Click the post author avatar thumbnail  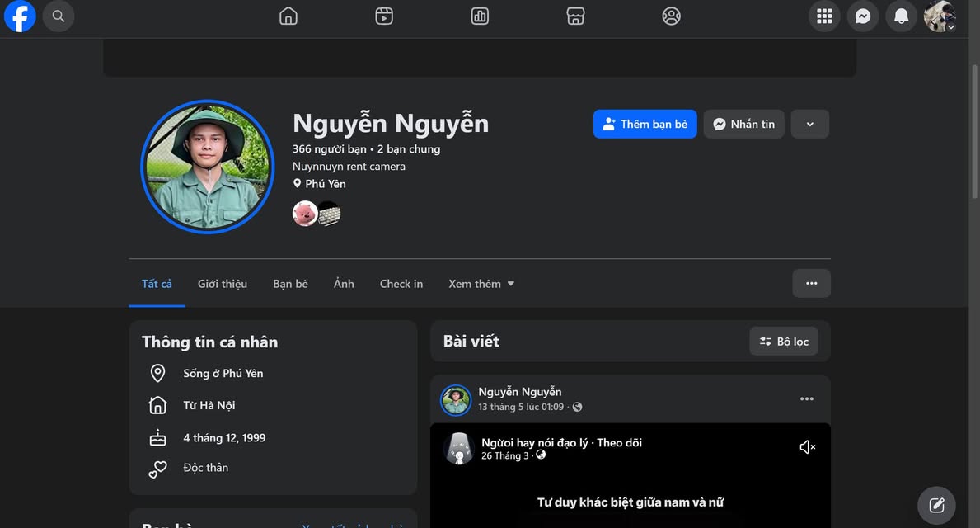(456, 400)
